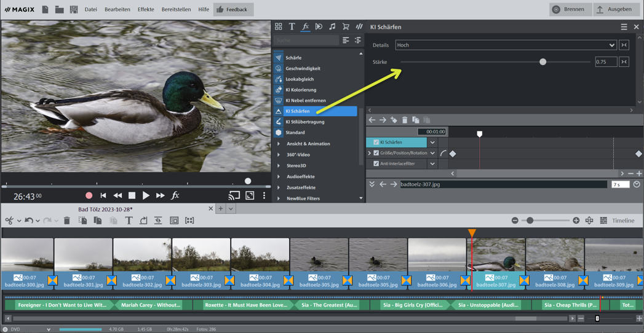Image resolution: width=644 pixels, height=333 pixels.
Task: Jump to the start with skip-back button
Action: pyautogui.click(x=103, y=195)
